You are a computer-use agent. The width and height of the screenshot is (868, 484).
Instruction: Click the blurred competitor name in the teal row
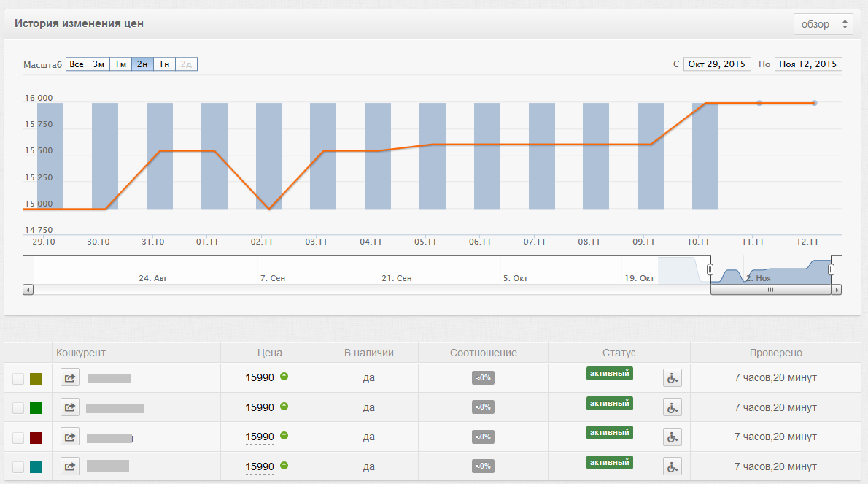pyautogui.click(x=108, y=466)
